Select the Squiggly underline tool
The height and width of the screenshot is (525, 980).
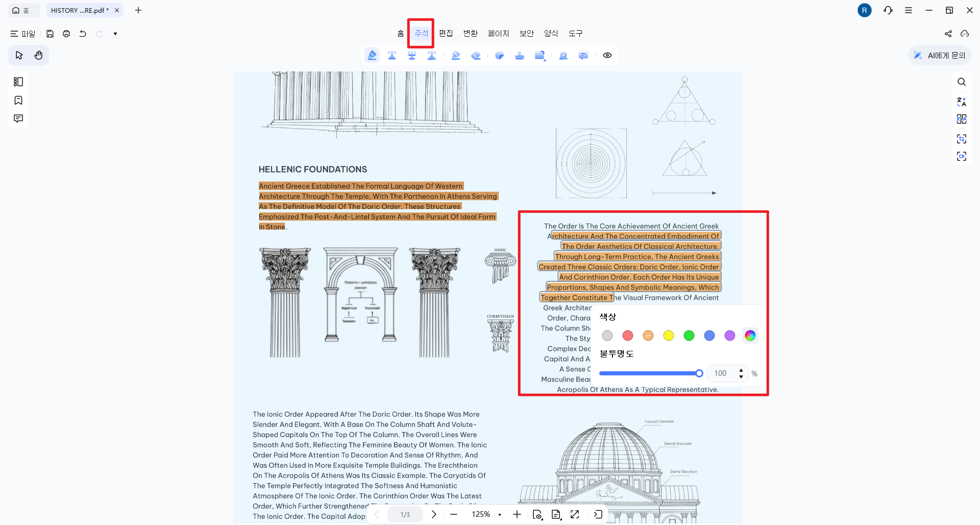click(x=432, y=55)
